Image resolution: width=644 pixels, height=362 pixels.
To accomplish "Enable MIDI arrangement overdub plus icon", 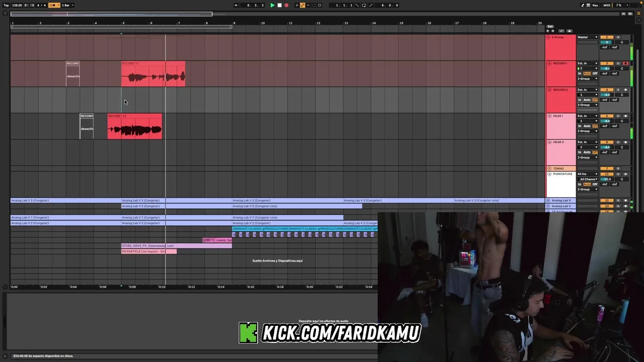I will point(297,5).
